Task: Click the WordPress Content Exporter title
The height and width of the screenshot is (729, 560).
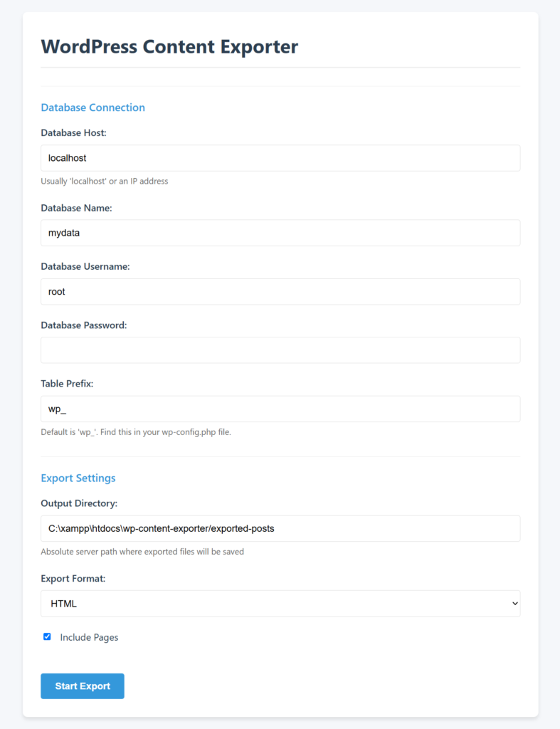Action: pyautogui.click(x=169, y=46)
